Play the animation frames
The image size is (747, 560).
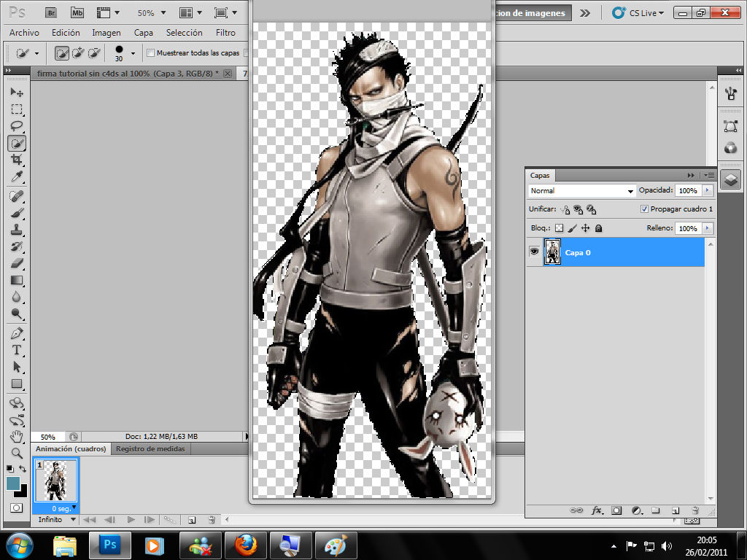click(131, 519)
